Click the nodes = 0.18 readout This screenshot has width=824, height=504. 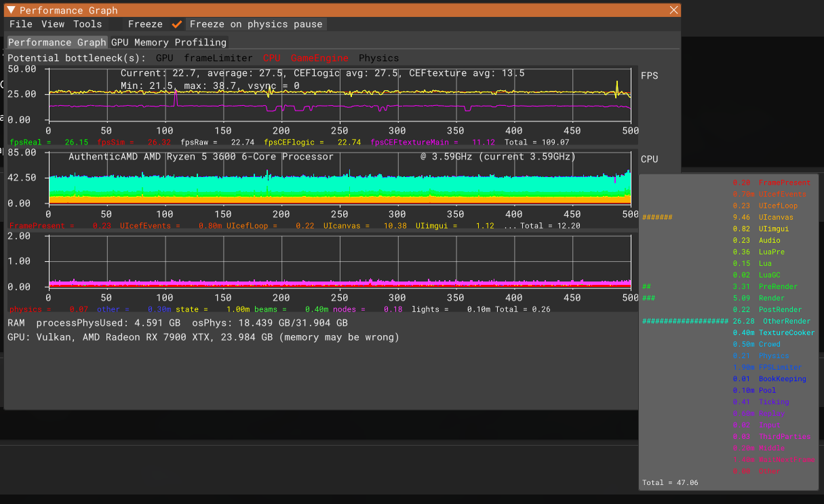coord(367,309)
